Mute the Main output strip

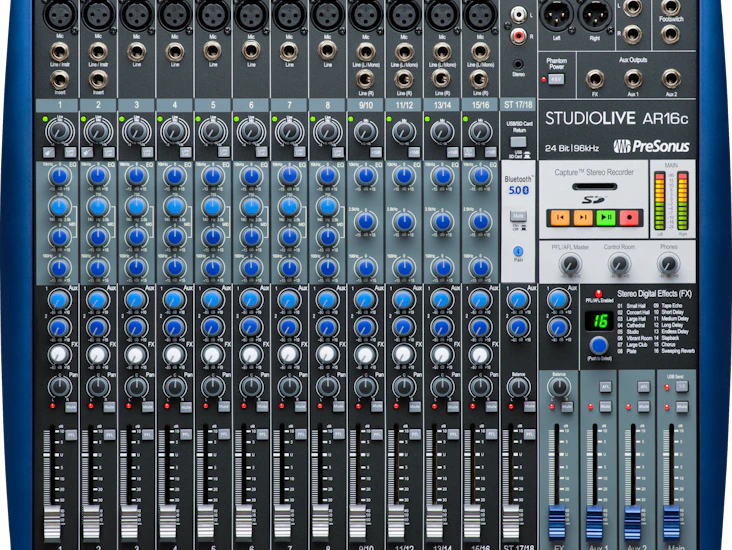click(x=682, y=407)
